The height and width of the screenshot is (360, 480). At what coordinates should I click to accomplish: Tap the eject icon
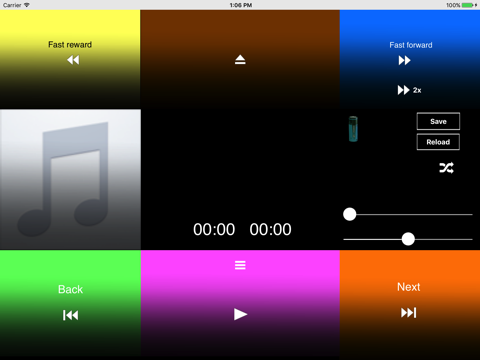240,60
